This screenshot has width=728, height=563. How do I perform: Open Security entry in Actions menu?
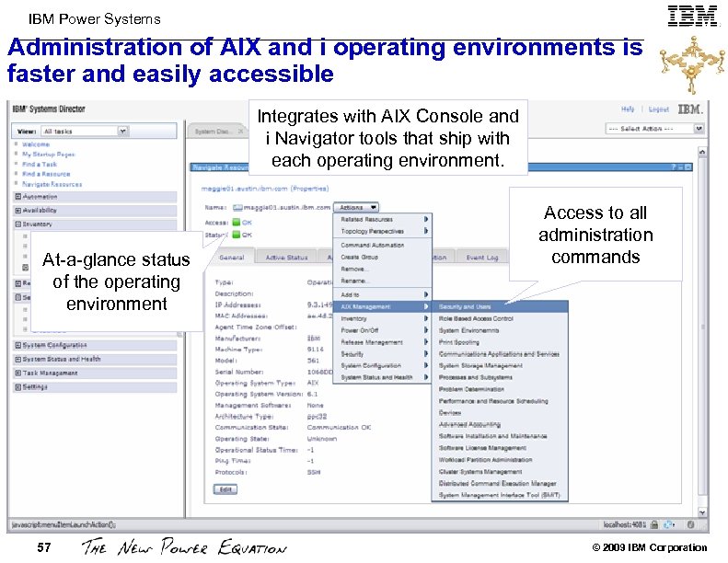[x=383, y=354]
